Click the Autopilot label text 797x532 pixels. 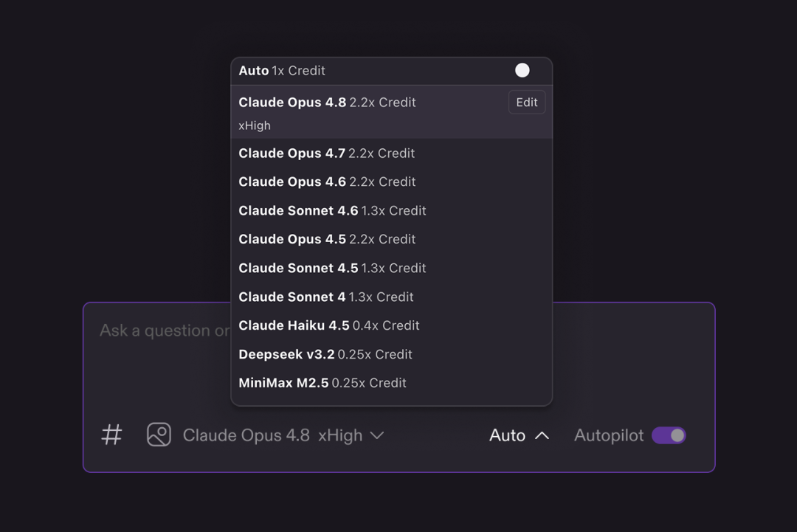tap(608, 435)
